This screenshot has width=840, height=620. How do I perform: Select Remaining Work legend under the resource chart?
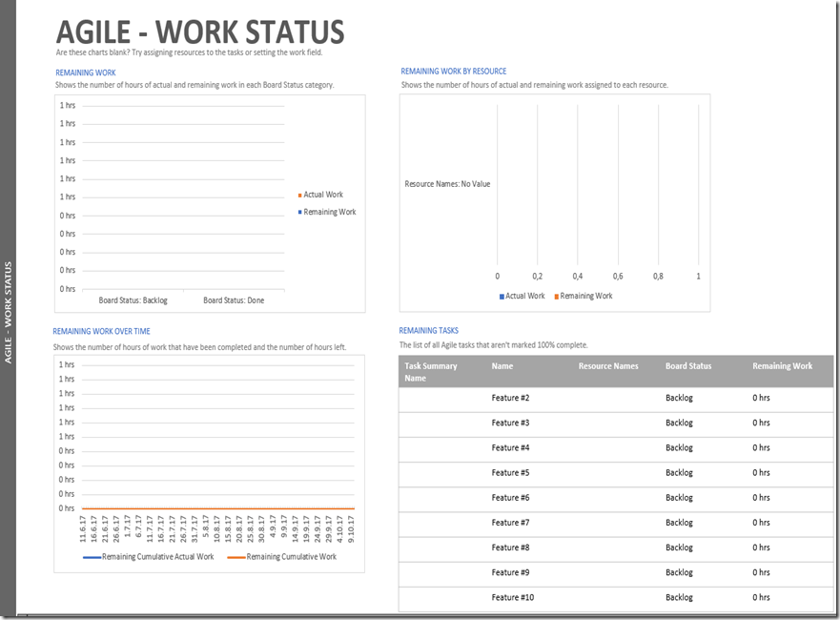coord(585,296)
